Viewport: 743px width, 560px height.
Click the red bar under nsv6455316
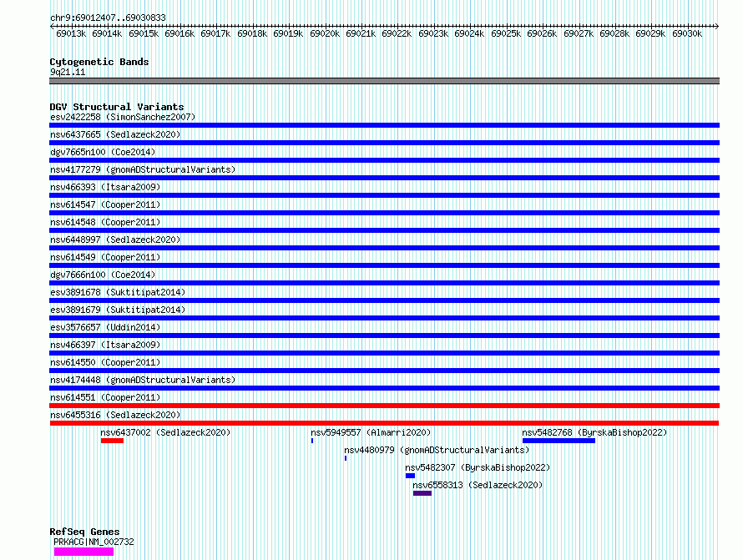384,423
